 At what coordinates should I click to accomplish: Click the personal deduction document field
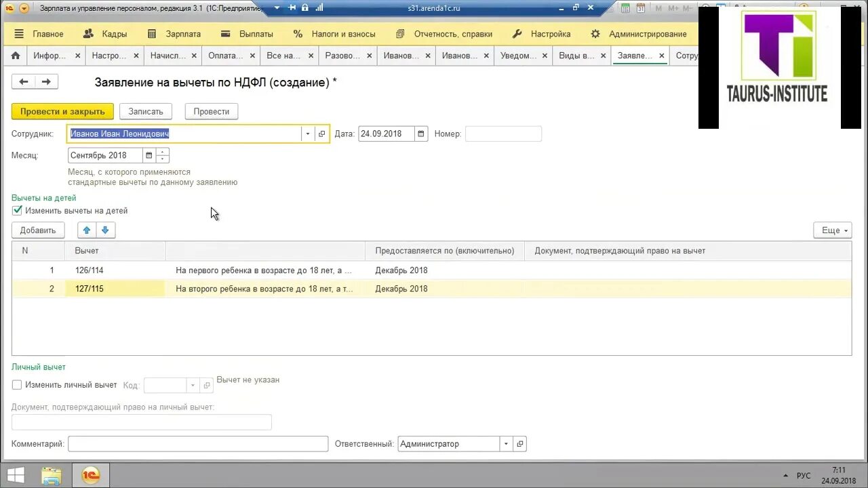pos(142,422)
